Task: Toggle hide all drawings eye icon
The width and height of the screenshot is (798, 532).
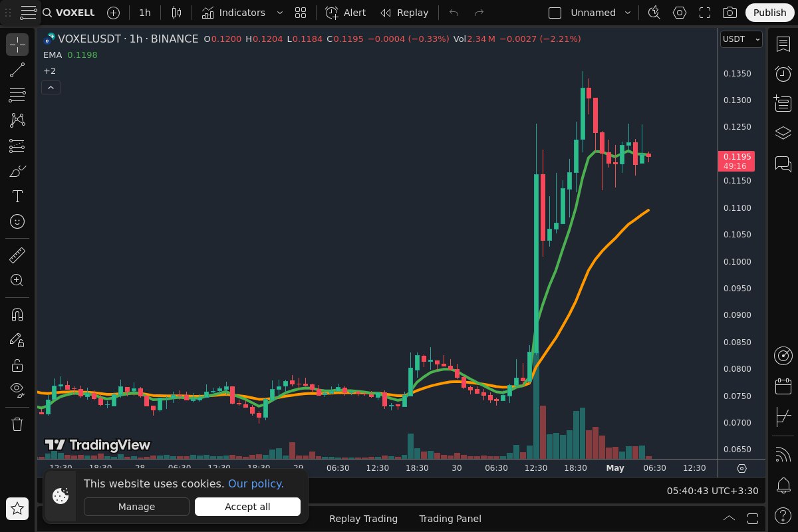Action: [17, 390]
